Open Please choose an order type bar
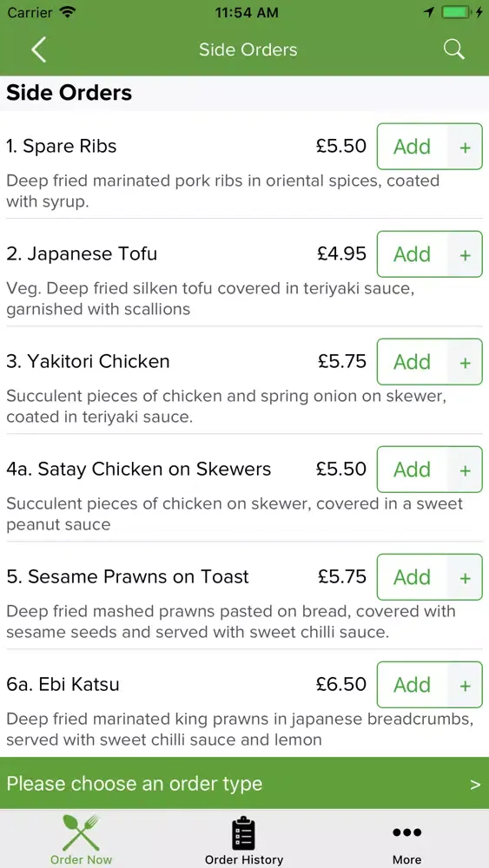 (x=244, y=783)
